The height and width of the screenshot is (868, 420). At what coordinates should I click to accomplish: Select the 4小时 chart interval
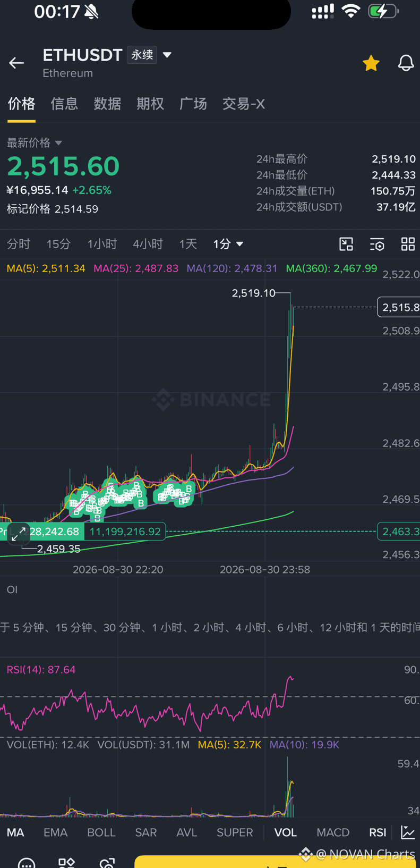[x=148, y=244]
